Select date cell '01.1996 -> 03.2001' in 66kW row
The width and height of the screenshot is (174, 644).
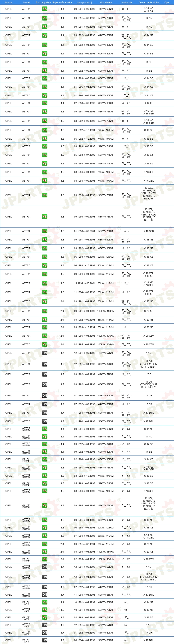click(85, 95)
